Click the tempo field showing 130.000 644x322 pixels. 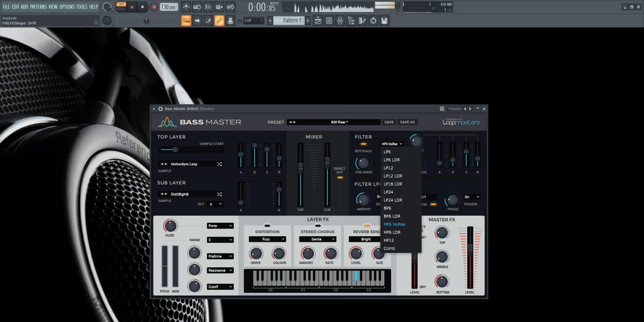(x=169, y=7)
